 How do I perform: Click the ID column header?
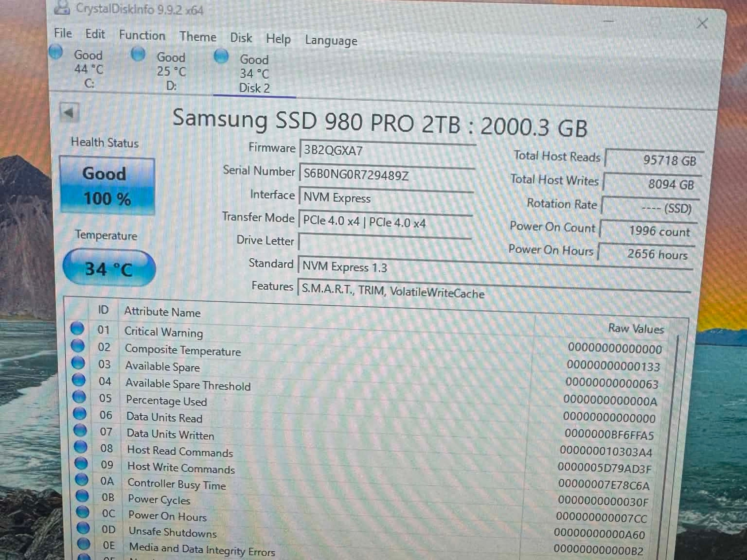[103, 310]
